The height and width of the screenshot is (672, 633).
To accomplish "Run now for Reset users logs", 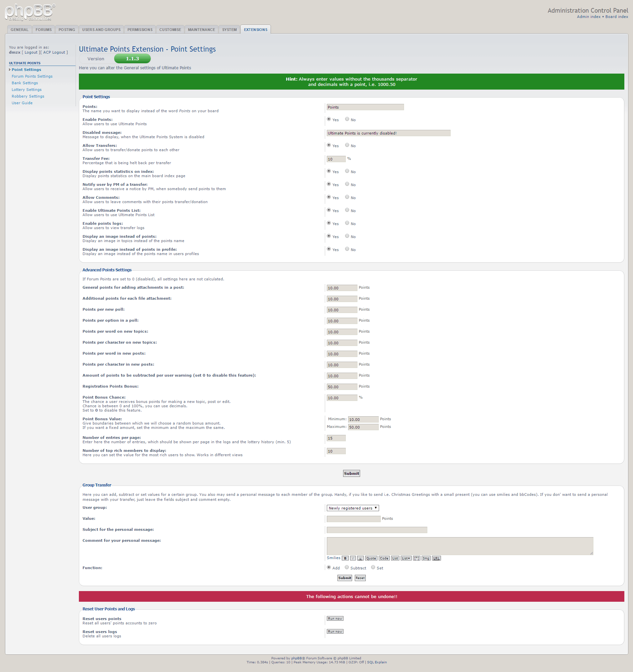I will click(335, 631).
